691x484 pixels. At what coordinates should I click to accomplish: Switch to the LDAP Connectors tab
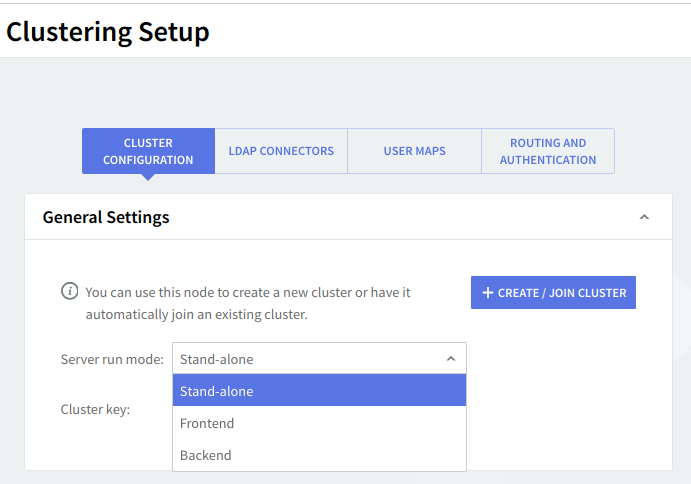(281, 151)
